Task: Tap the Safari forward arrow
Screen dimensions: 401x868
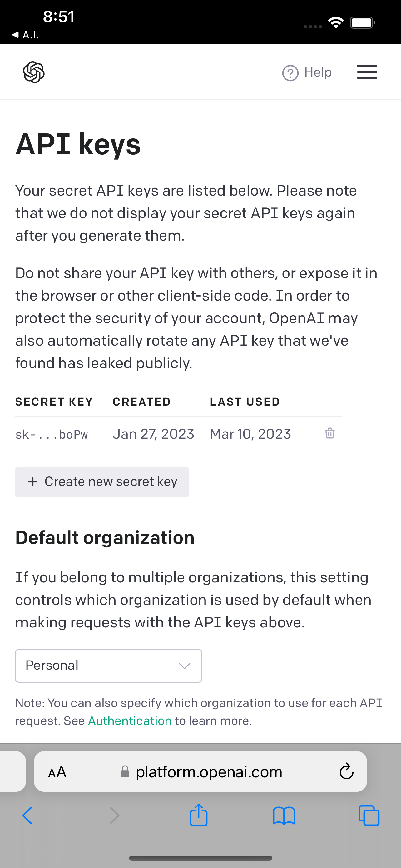Action: click(x=115, y=816)
